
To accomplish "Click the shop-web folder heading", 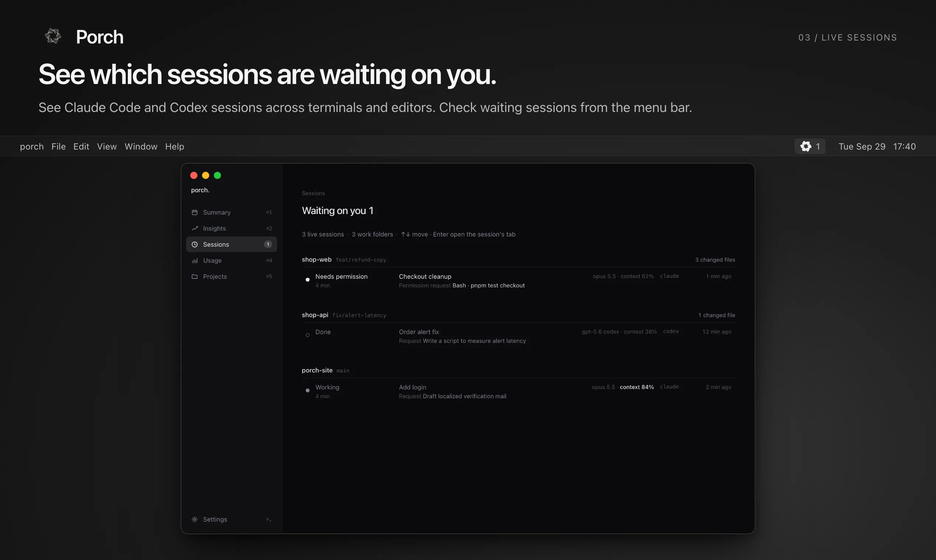I will click(316, 260).
